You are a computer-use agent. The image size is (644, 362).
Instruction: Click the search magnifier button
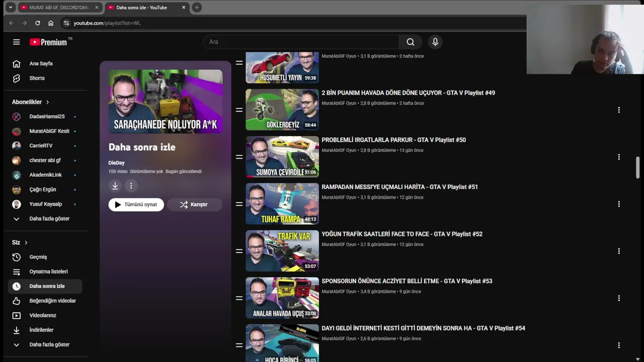411,42
